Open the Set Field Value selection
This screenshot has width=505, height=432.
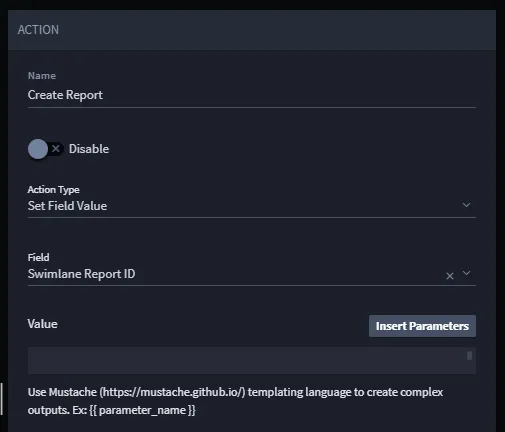point(252,206)
